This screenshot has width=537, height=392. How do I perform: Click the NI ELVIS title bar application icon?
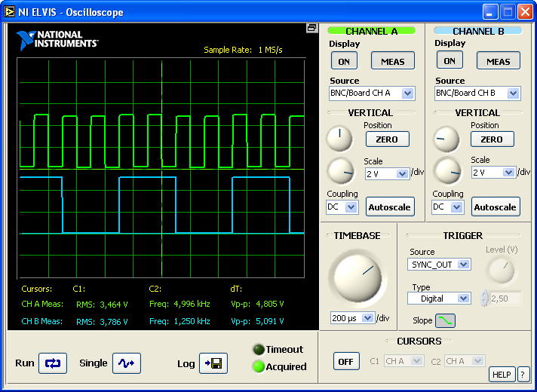click(10, 12)
